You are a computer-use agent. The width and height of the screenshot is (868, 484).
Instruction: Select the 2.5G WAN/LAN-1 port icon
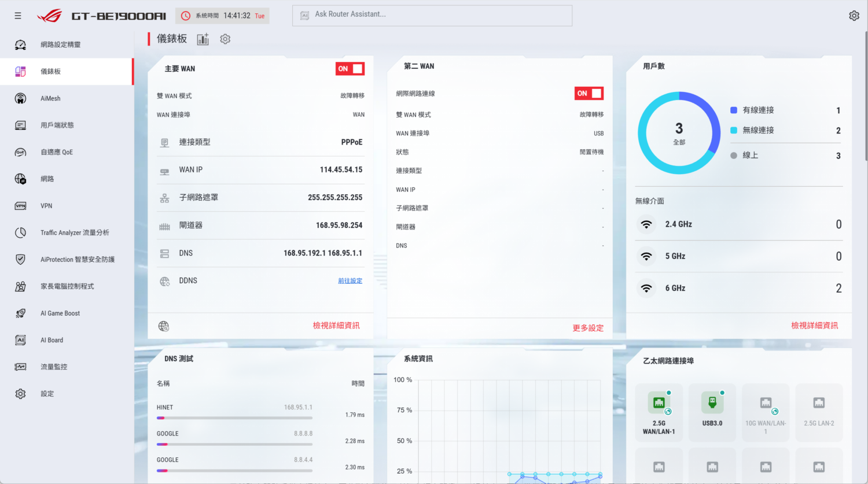point(659,403)
